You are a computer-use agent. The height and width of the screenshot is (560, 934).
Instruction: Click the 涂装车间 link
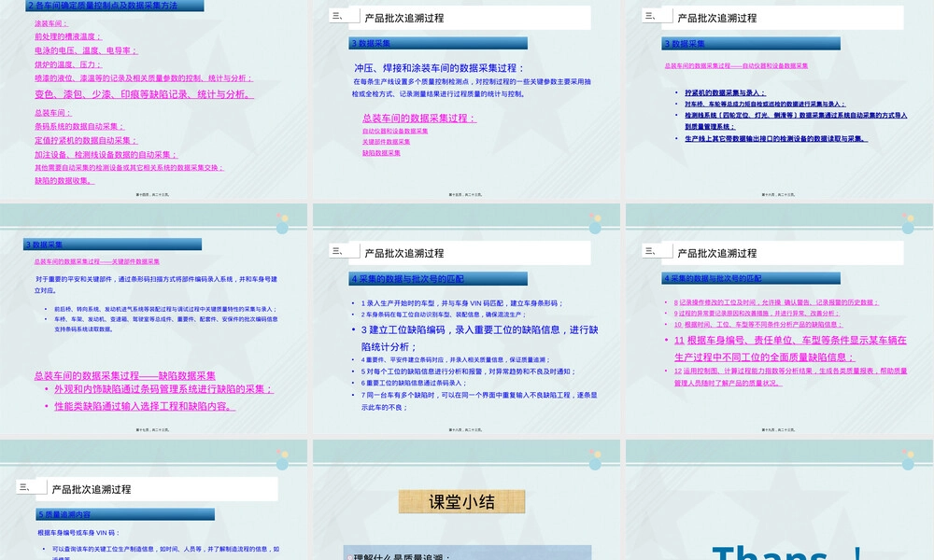tap(51, 24)
